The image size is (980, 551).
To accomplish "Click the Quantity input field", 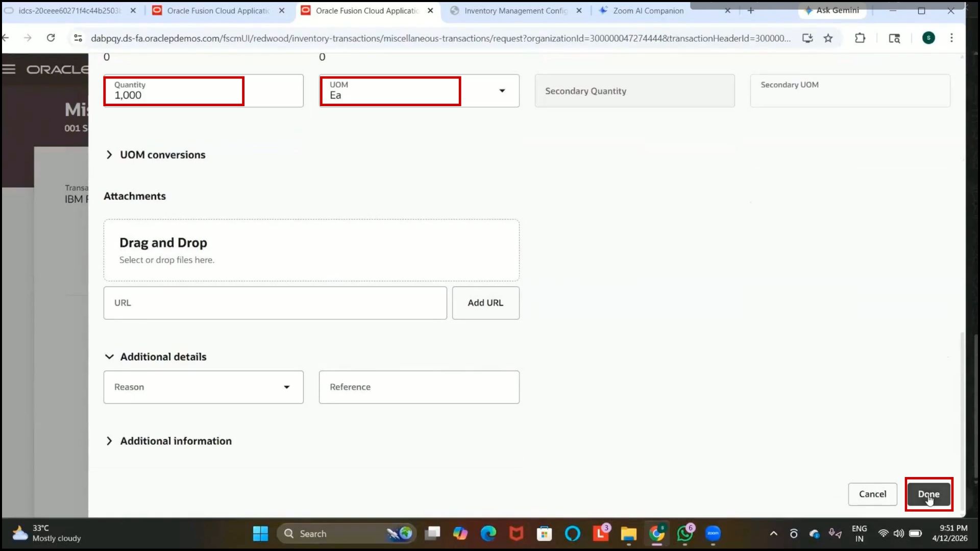I will [x=203, y=91].
